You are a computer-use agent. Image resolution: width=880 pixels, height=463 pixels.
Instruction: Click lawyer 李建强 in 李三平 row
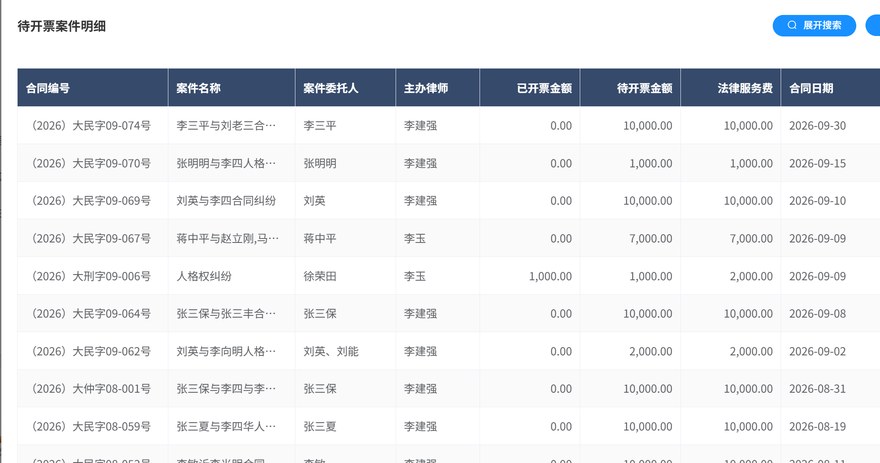pos(420,126)
